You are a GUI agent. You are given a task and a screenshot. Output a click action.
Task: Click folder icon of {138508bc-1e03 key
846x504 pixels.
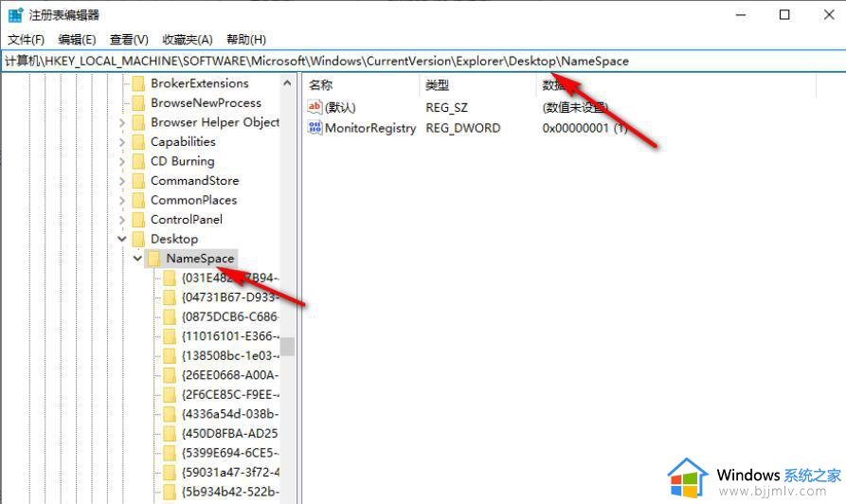(170, 355)
